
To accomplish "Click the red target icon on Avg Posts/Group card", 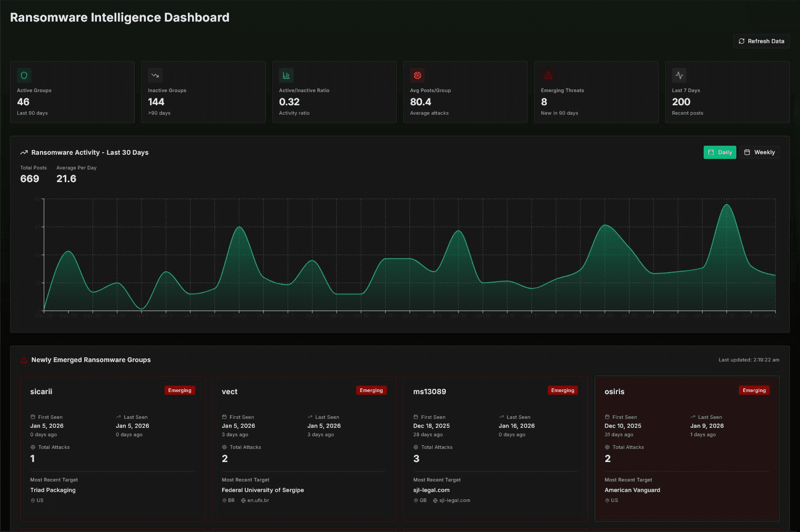I will point(417,75).
